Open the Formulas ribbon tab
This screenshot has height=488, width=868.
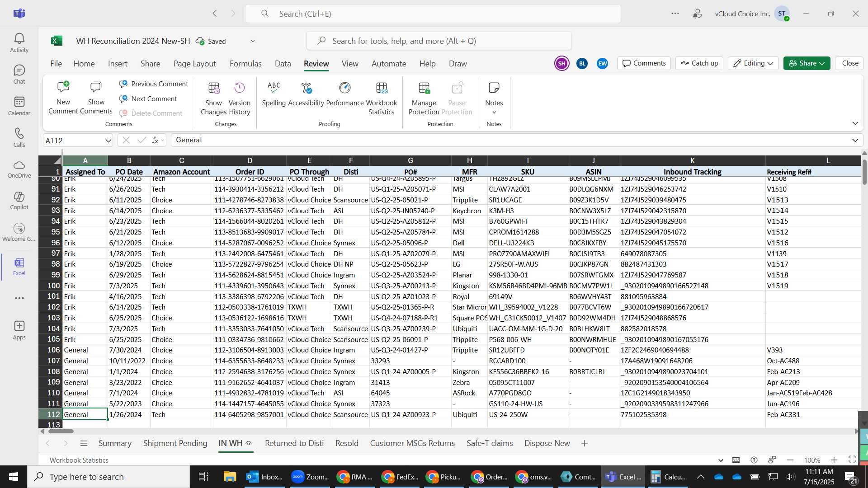pyautogui.click(x=245, y=64)
